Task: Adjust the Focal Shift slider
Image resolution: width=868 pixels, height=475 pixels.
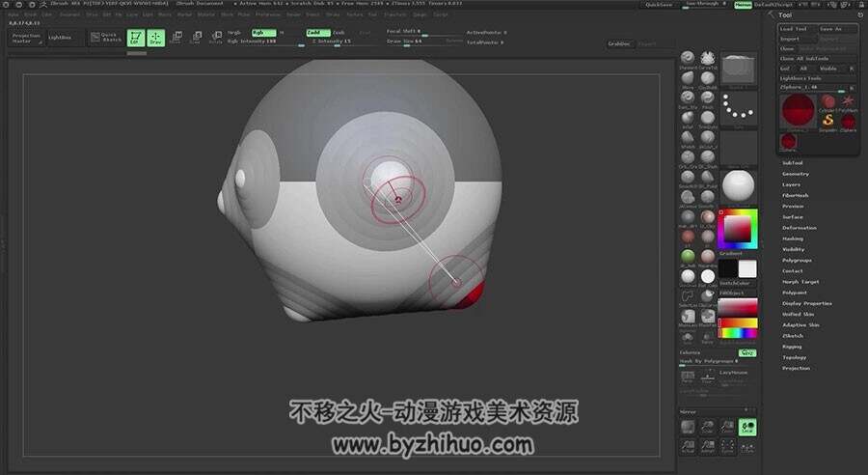Action: coord(424,32)
